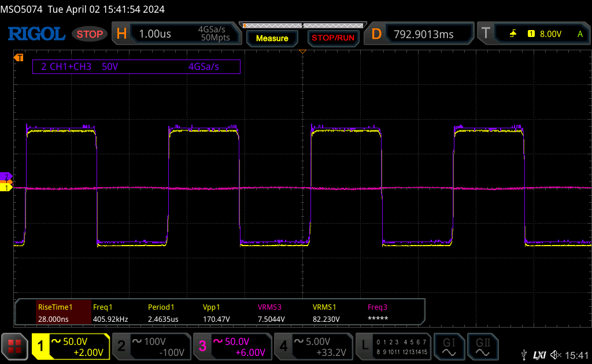The width and height of the screenshot is (592, 364).
Task: Toggle generator GI output
Action: click(x=449, y=347)
